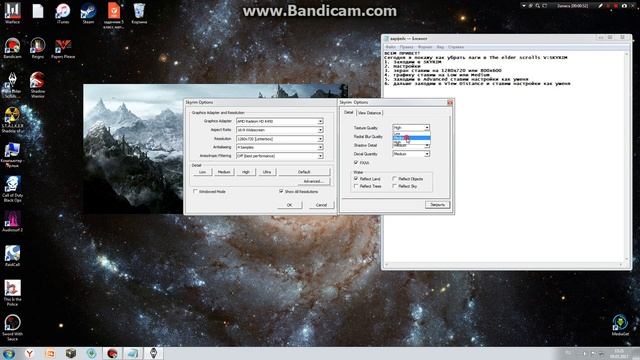Open the Antialiasing samples dropdown
The image size is (640, 360).
click(280, 147)
